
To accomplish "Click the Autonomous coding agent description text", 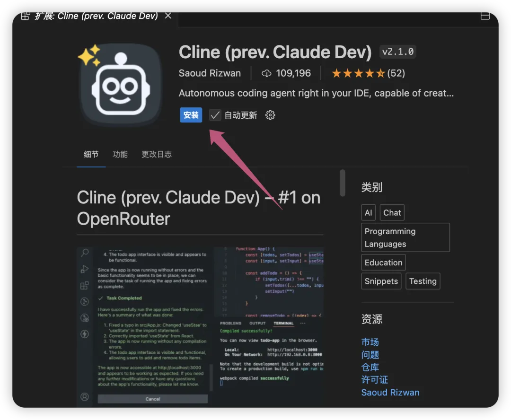I will point(316,93).
